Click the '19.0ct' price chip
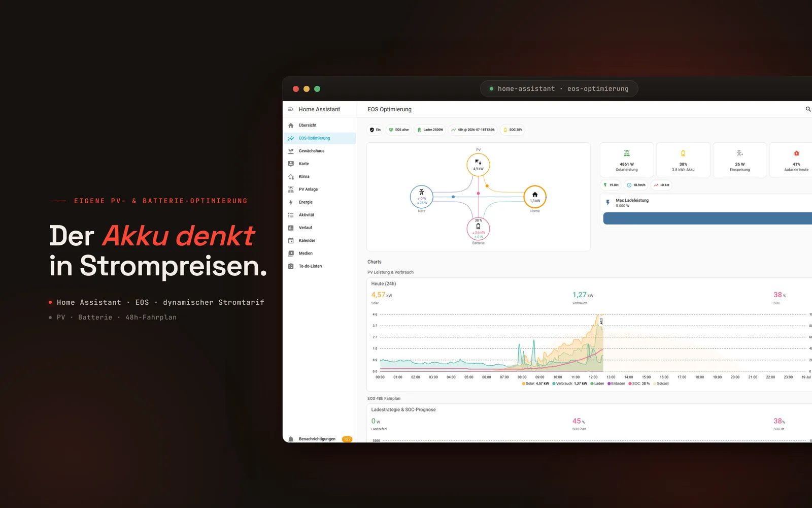Screen dimensions: 812x508 coord(611,185)
